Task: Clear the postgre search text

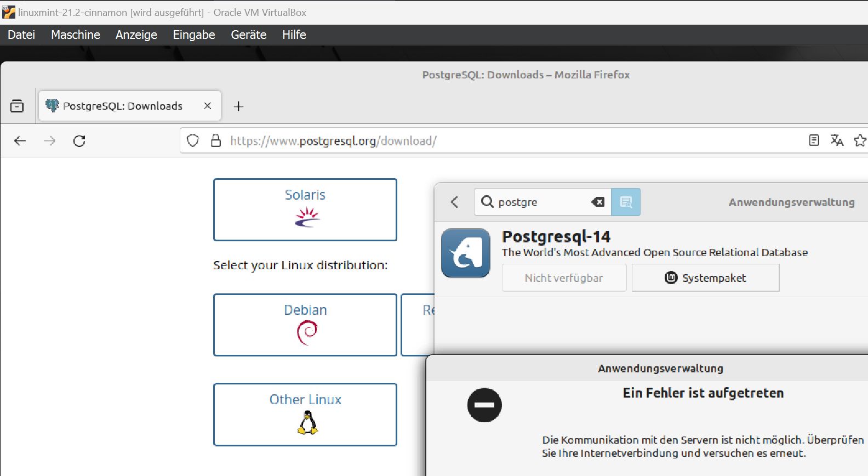Action: pyautogui.click(x=598, y=202)
